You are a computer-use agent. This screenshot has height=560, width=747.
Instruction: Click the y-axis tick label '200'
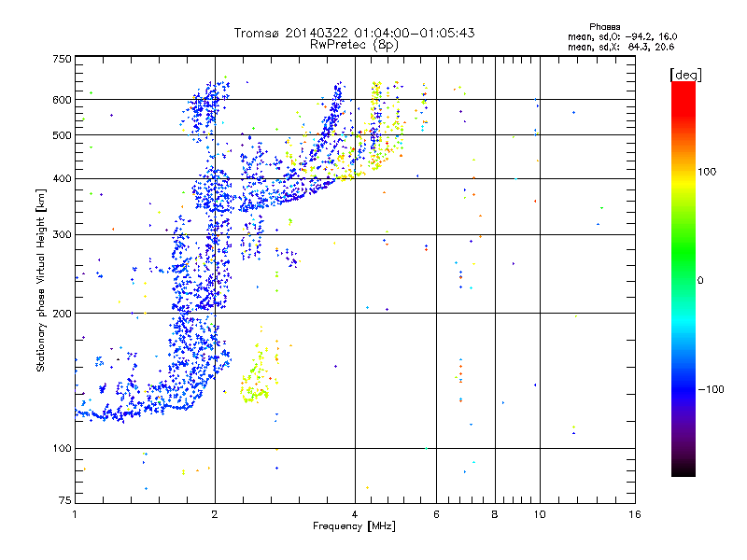tap(62, 314)
